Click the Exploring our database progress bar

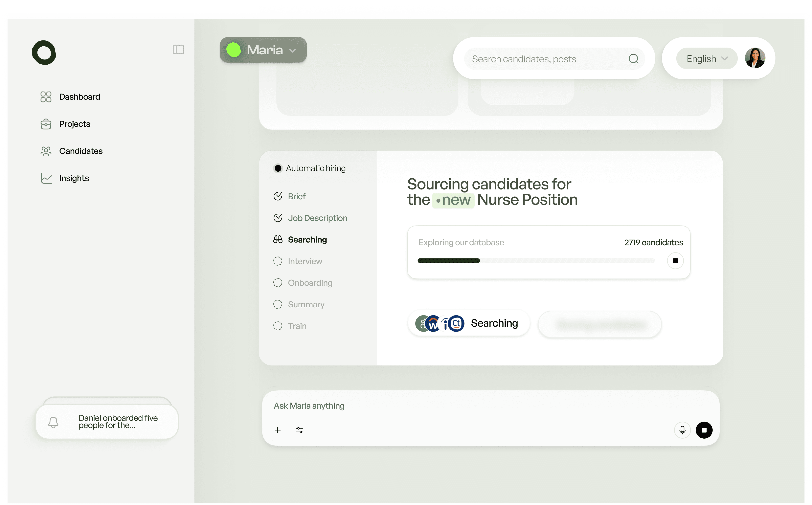point(536,261)
